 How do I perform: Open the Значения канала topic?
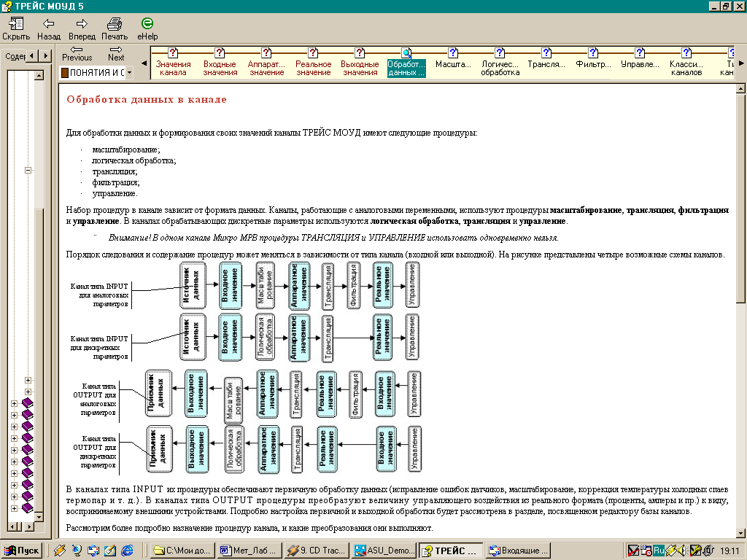(173, 63)
